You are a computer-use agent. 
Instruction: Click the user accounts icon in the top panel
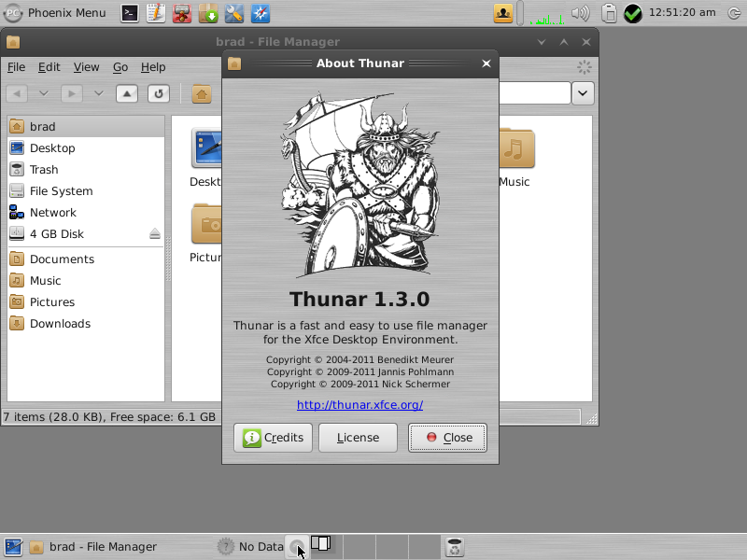click(x=503, y=13)
